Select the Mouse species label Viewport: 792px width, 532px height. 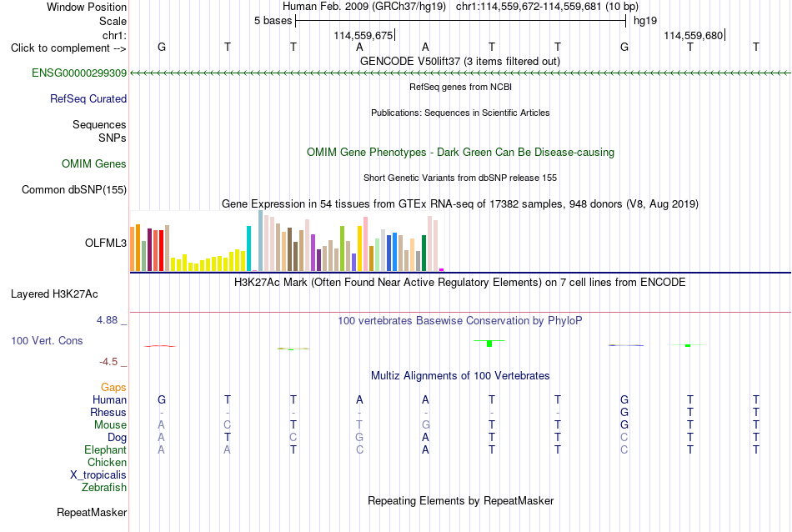(110, 425)
